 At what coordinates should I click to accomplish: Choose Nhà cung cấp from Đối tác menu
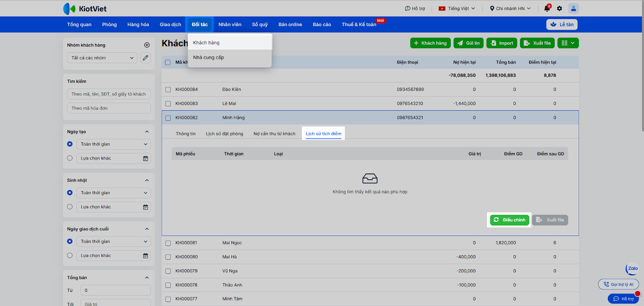click(230, 58)
